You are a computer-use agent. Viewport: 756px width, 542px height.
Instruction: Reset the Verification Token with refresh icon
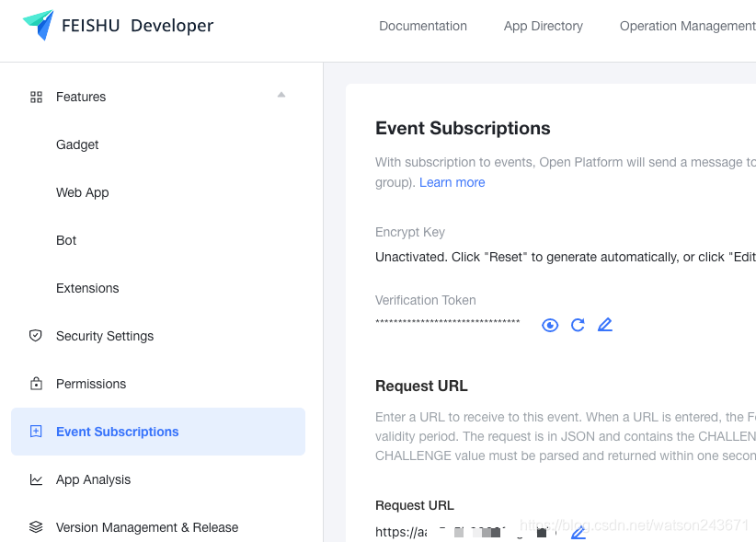point(578,325)
